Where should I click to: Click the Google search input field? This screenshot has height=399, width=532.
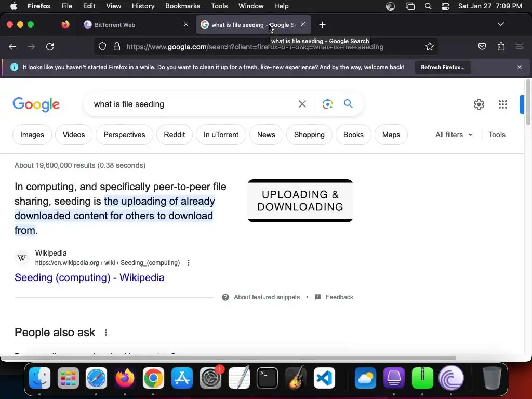[193, 104]
